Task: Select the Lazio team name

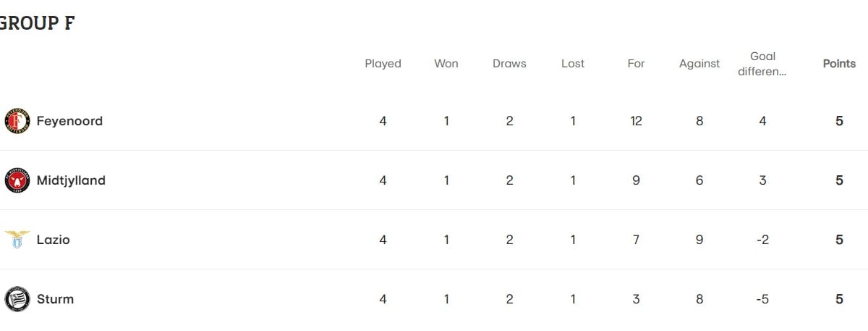Action: [54, 240]
